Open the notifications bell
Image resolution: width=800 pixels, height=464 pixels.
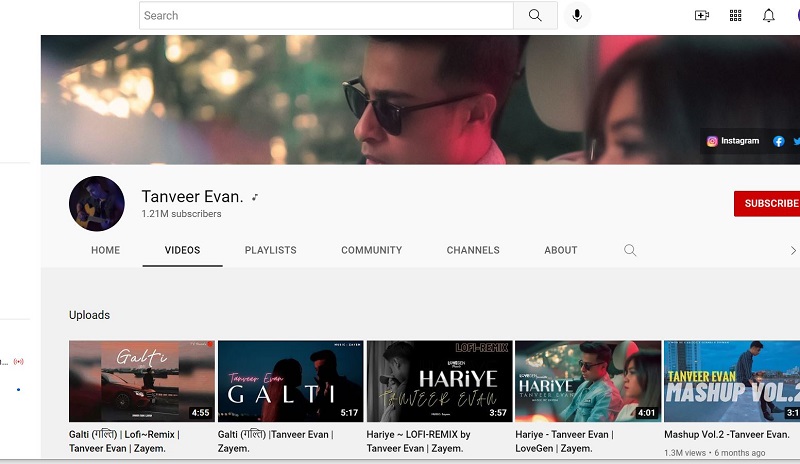coord(768,15)
